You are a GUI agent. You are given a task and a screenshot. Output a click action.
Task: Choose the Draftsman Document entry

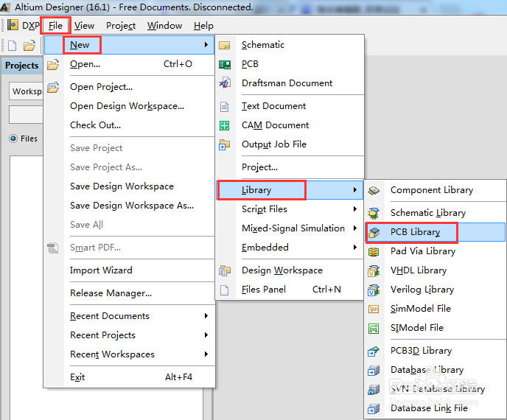(287, 83)
